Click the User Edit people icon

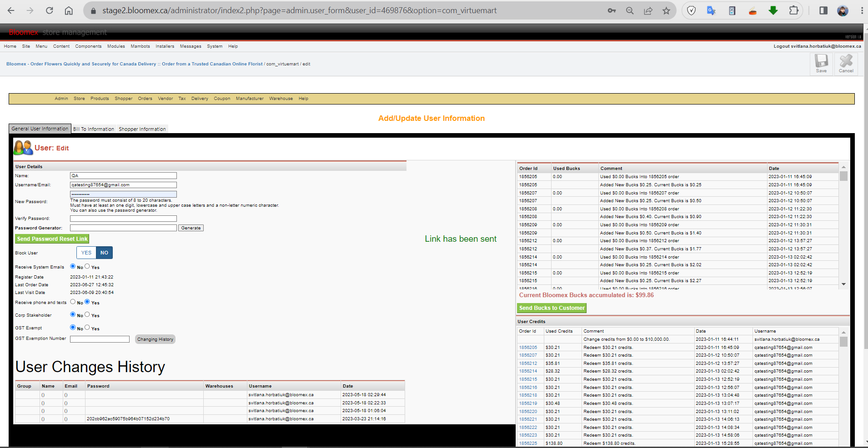pyautogui.click(x=23, y=148)
